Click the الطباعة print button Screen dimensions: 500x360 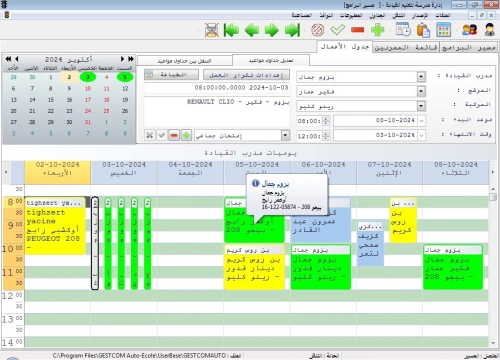171,75
